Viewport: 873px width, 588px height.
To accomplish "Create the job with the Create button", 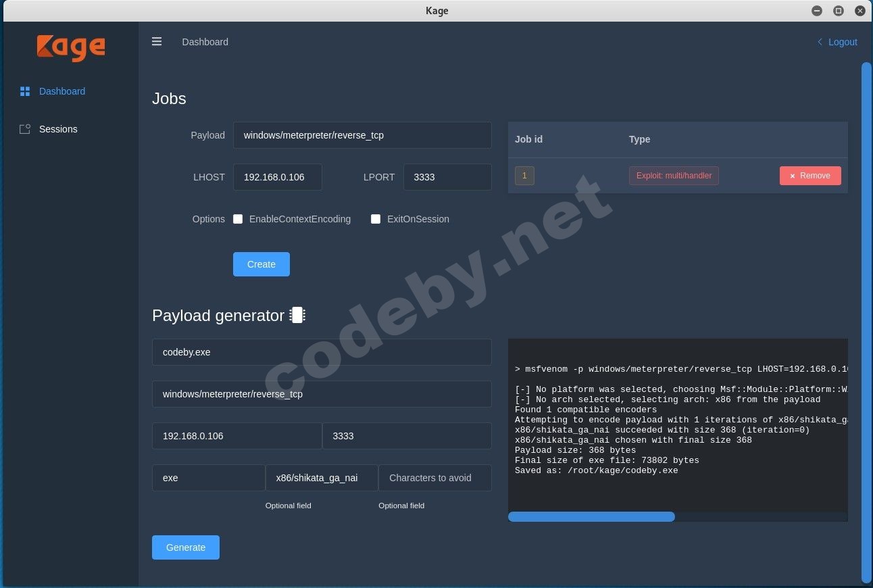I will [261, 264].
